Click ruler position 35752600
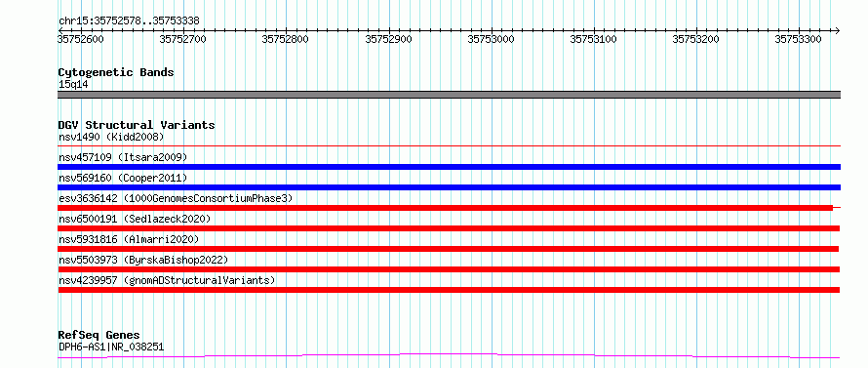 [x=81, y=39]
